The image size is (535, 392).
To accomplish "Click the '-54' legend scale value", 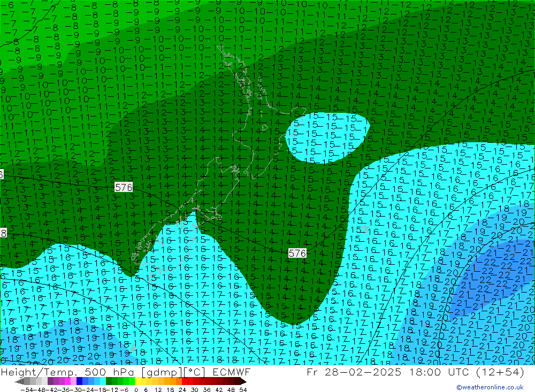I will tap(27, 390).
